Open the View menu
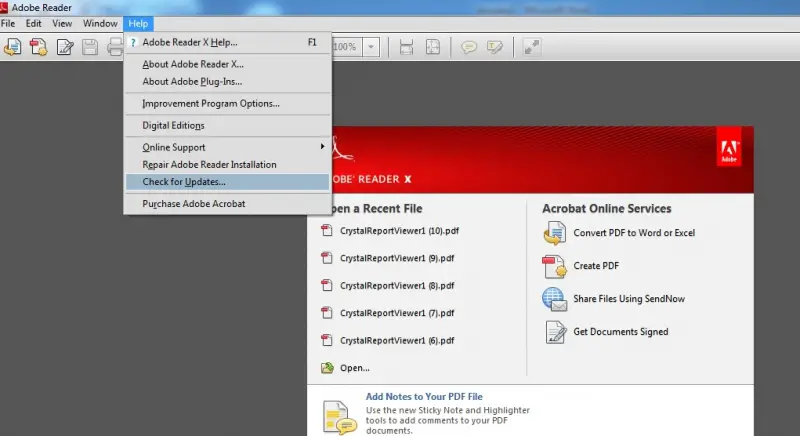 pyautogui.click(x=62, y=23)
